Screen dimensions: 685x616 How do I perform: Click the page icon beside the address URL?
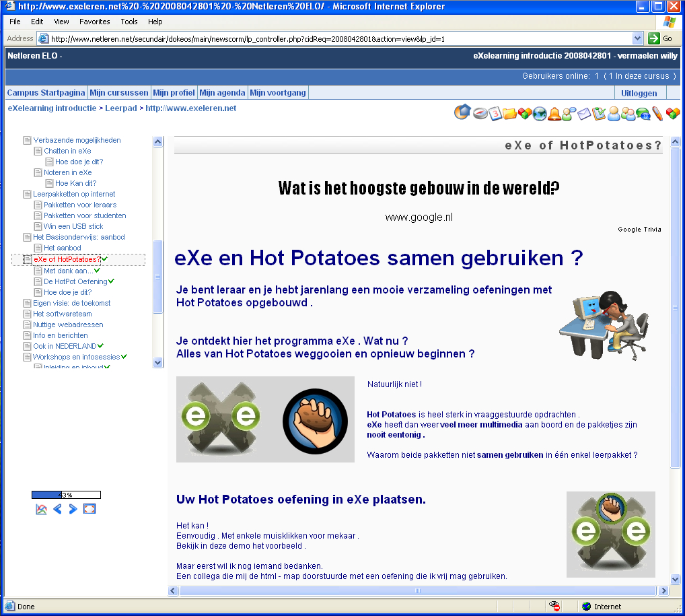(43, 38)
